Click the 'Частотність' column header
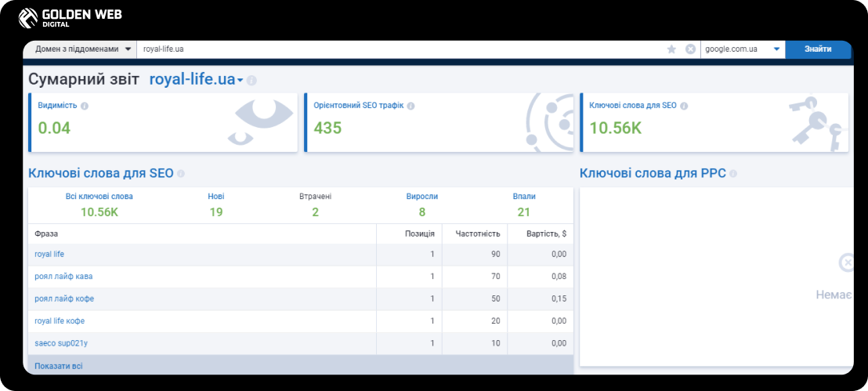 coord(478,234)
